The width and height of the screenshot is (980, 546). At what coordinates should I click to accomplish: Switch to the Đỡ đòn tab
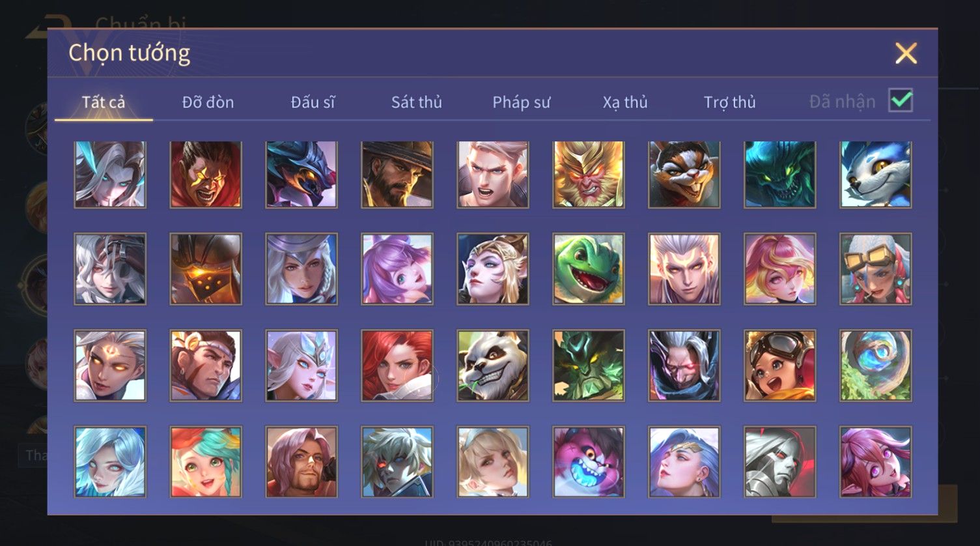(208, 102)
